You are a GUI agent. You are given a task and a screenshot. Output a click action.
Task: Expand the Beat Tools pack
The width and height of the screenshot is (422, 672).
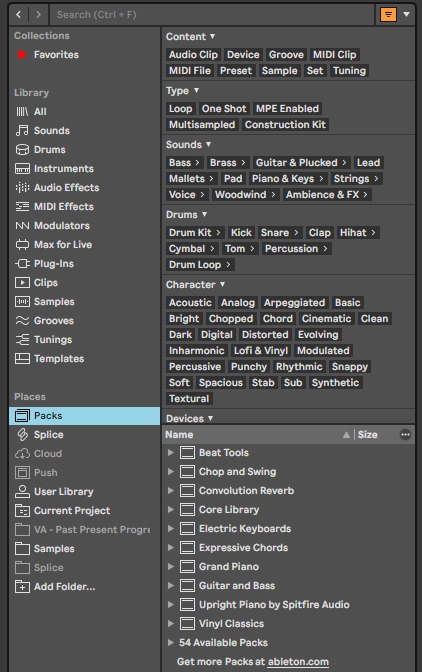171,453
